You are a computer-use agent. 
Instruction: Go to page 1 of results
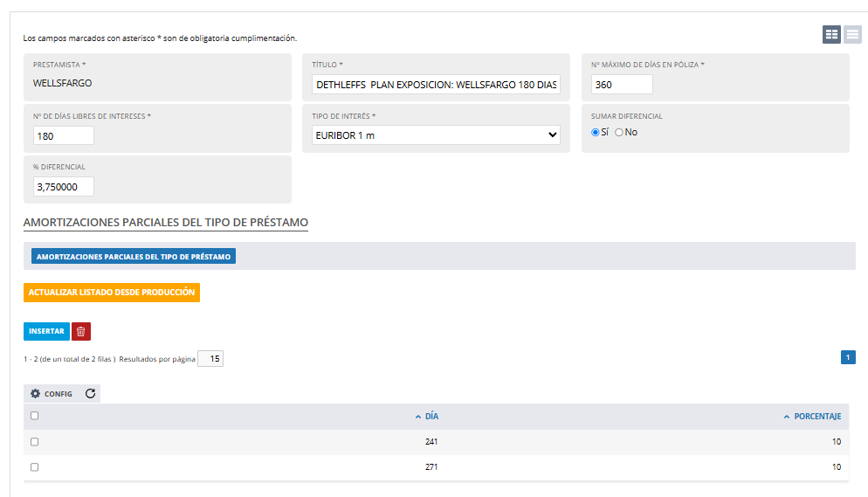[x=848, y=357]
